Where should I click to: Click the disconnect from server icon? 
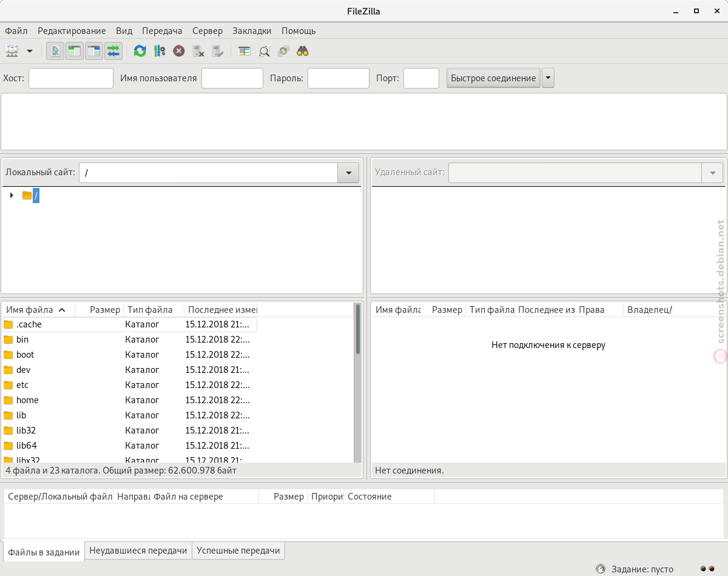(198, 51)
